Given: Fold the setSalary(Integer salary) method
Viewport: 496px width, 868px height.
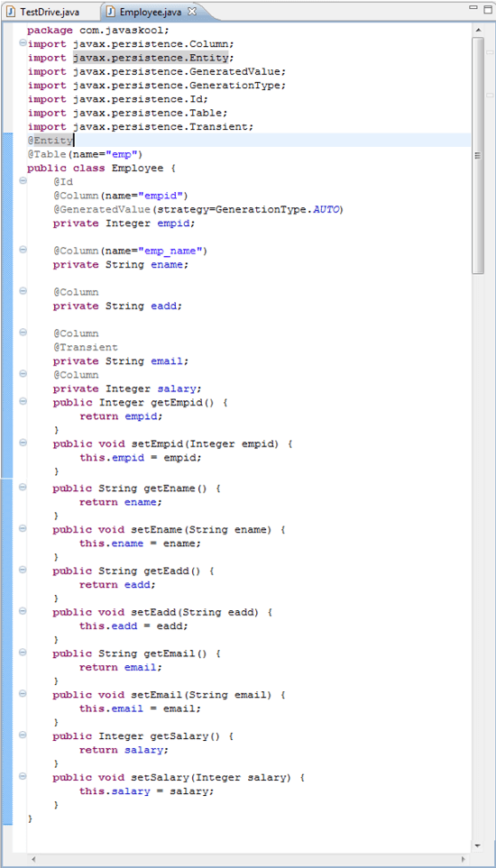Looking at the screenshot, I should click(23, 777).
